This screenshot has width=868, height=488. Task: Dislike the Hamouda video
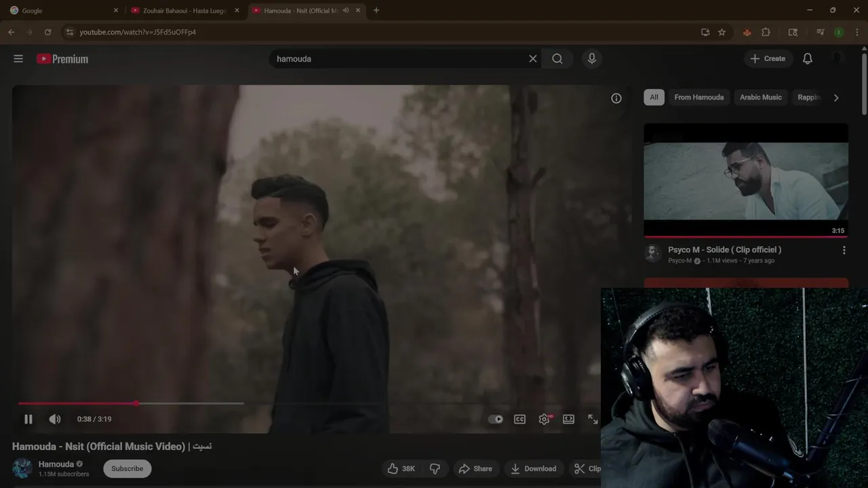tap(435, 468)
